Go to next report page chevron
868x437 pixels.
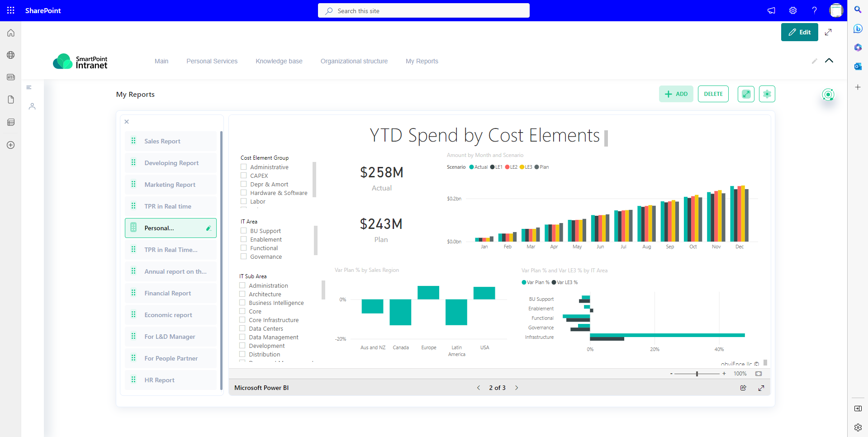coord(517,388)
